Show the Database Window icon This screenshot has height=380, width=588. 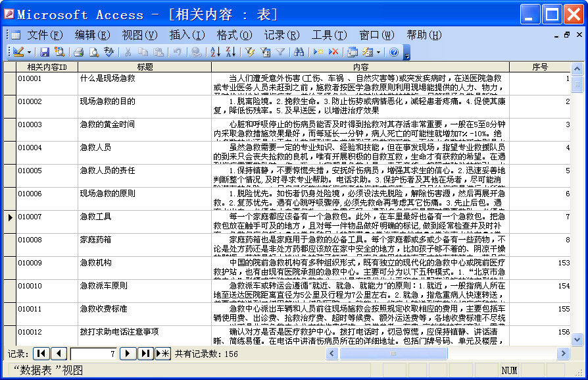[353, 52]
